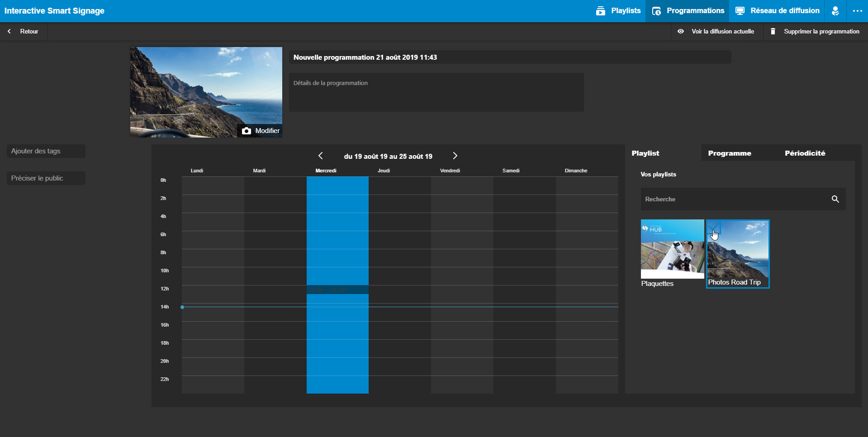Click the Détails de la programmation field

coord(436,92)
